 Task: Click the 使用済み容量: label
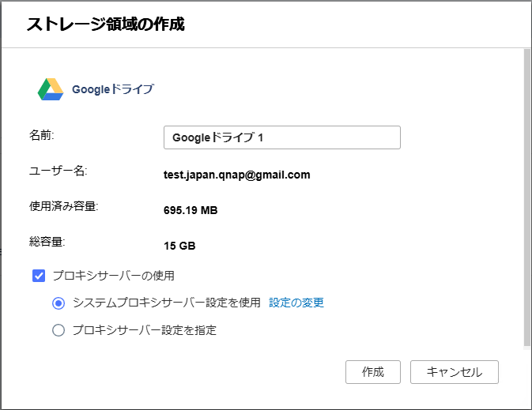tap(63, 207)
